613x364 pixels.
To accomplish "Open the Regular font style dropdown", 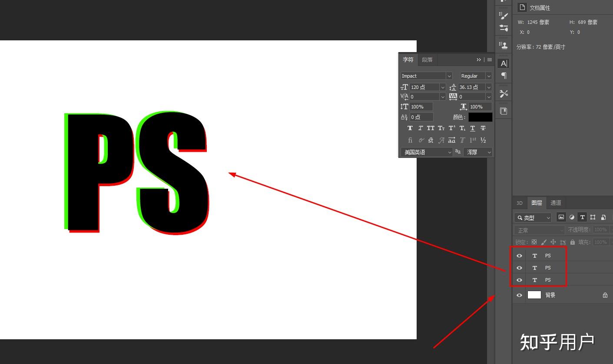I will coord(489,76).
